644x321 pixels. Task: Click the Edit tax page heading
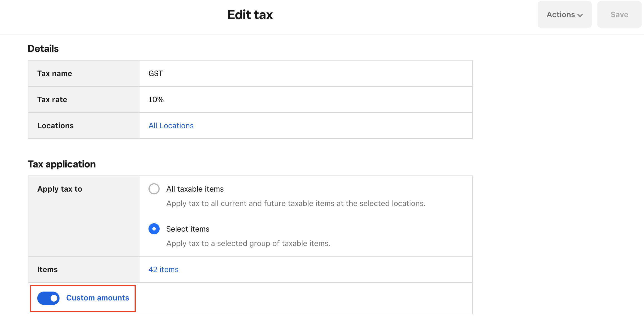click(x=250, y=15)
